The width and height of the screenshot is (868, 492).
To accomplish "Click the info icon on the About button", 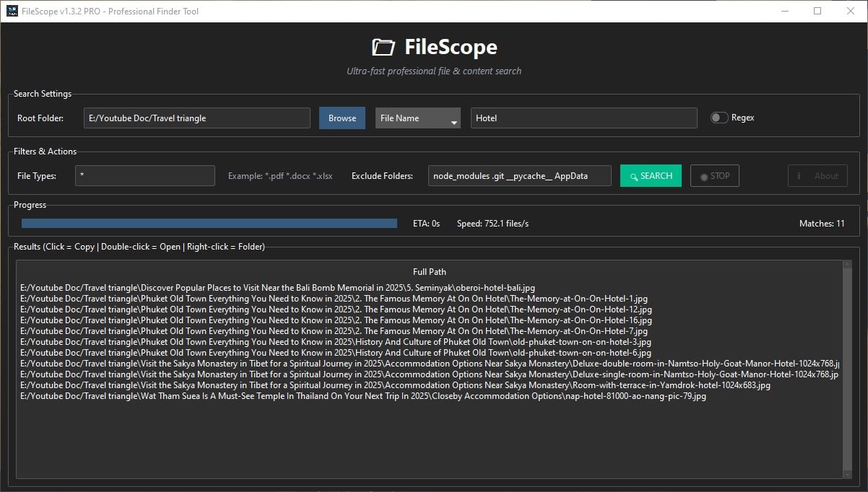I will 799,176.
